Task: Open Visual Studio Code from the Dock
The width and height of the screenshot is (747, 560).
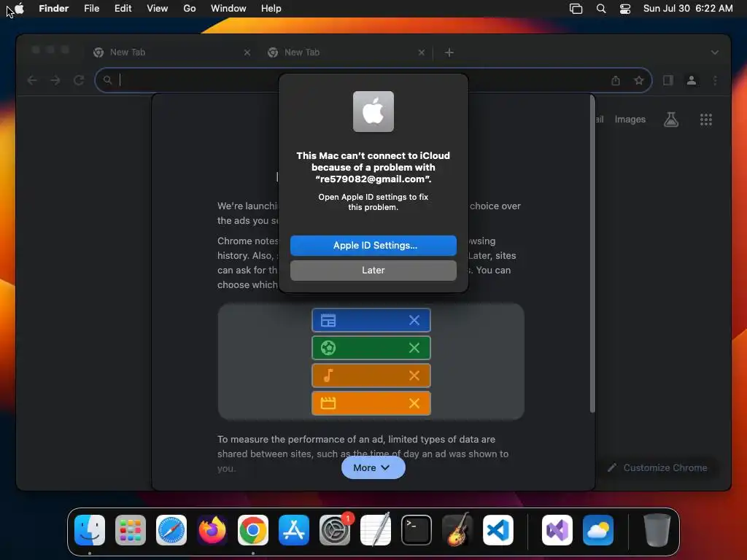Action: coord(498,530)
